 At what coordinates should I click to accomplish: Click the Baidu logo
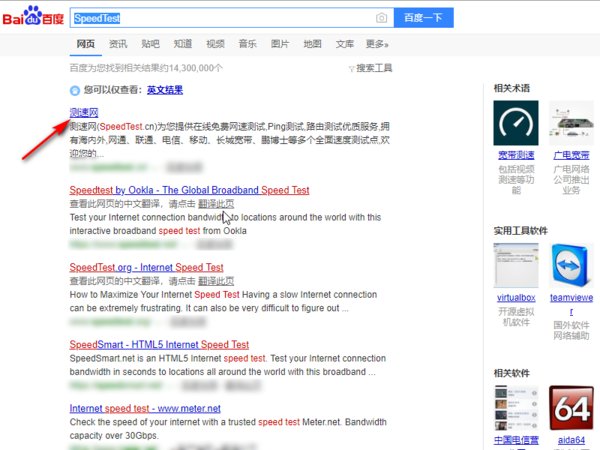[33, 16]
